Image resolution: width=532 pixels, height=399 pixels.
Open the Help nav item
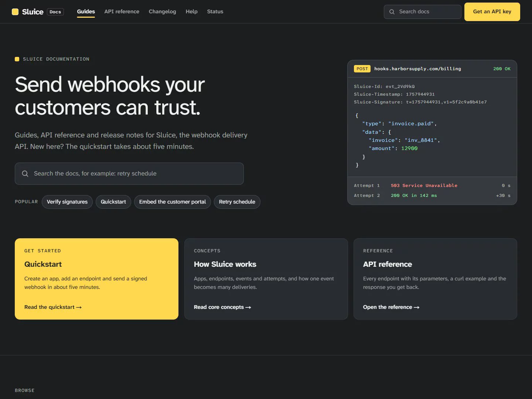pos(192,11)
